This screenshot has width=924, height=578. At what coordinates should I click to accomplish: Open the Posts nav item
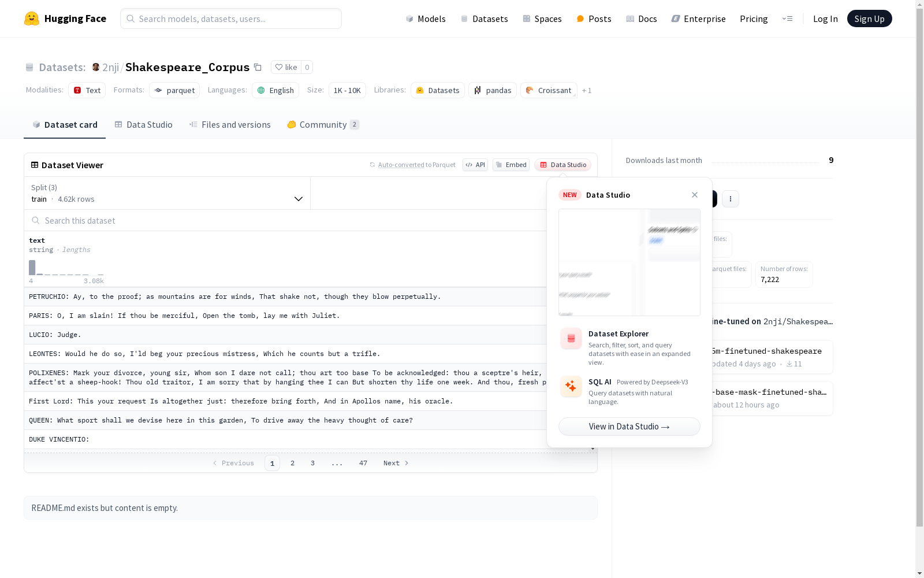tap(594, 18)
